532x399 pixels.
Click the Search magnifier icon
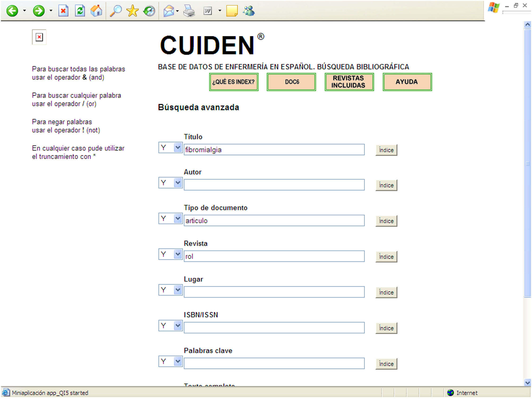[x=116, y=11]
